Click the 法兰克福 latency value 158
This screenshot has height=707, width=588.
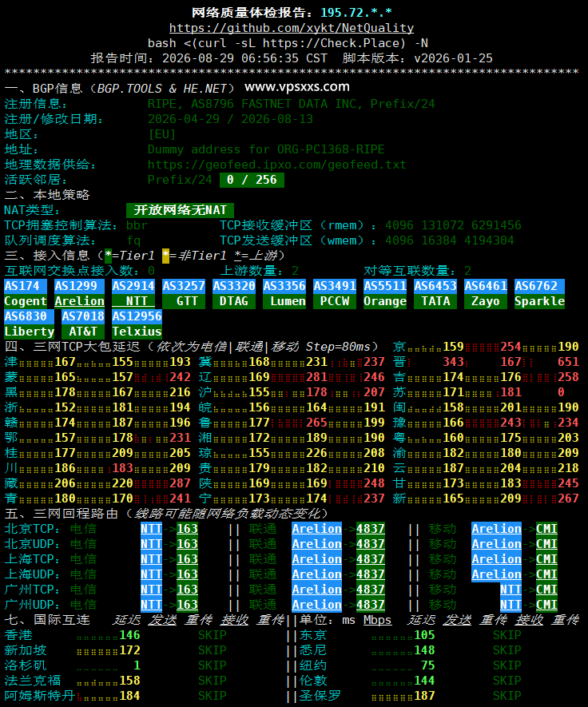[x=129, y=681]
